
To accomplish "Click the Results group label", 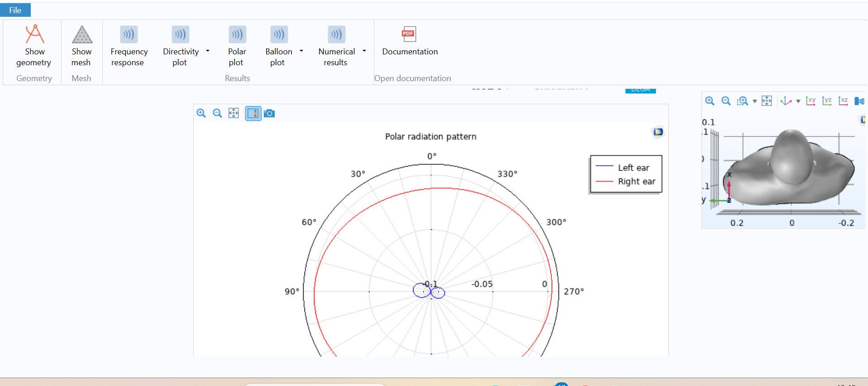I will pos(237,78).
